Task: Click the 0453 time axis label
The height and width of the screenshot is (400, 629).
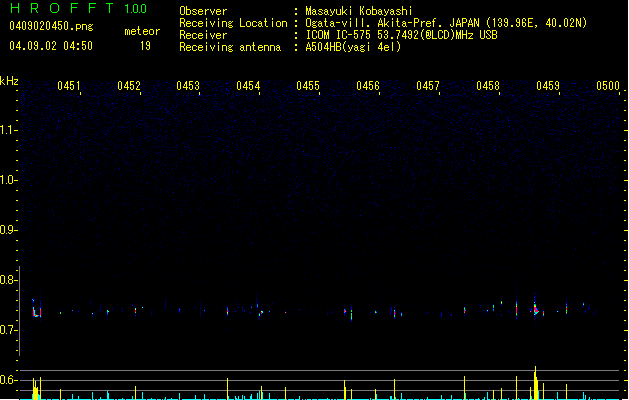Action: (188, 86)
